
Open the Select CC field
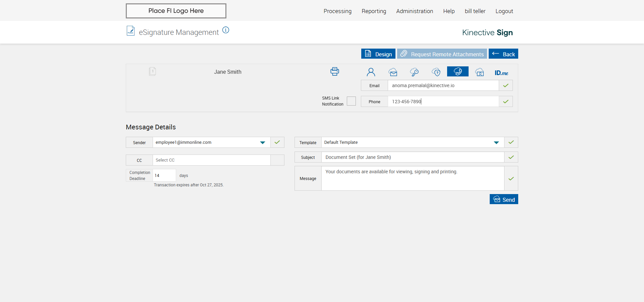[211, 160]
